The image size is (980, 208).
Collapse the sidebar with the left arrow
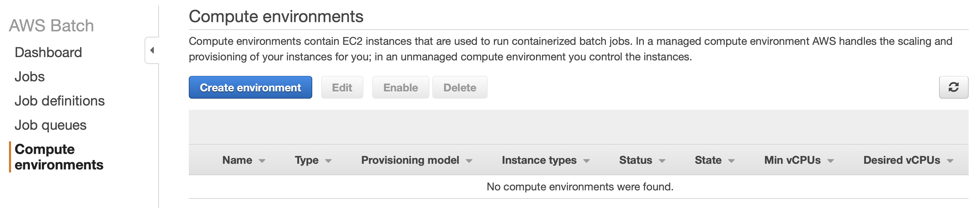click(152, 50)
